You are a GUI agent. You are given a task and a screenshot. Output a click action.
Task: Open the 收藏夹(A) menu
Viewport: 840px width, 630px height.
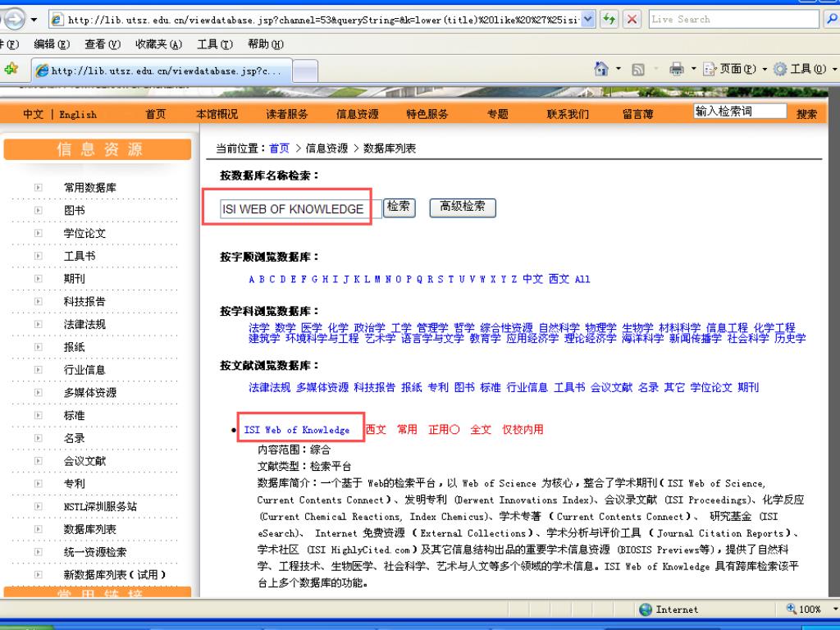[159, 44]
